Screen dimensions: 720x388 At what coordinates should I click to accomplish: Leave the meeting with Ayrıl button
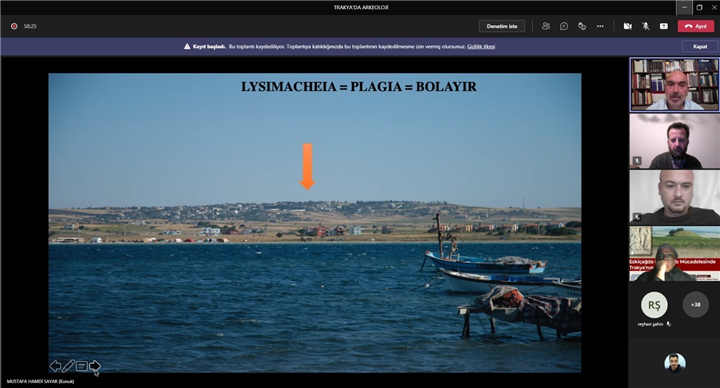click(x=696, y=26)
